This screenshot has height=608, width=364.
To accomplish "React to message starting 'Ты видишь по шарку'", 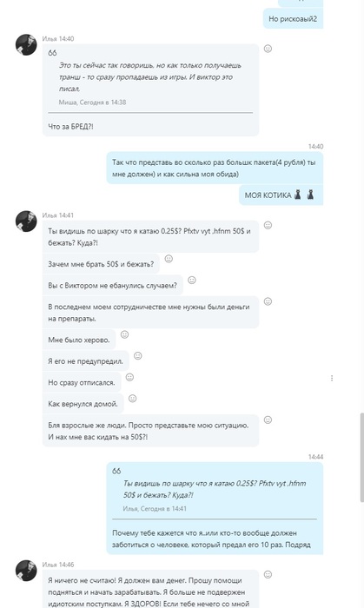I will (268, 225).
